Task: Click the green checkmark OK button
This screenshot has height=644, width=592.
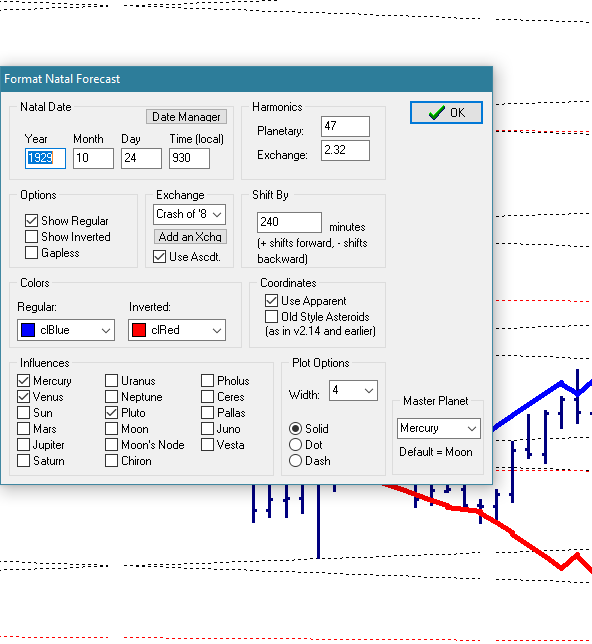Action: point(446,113)
